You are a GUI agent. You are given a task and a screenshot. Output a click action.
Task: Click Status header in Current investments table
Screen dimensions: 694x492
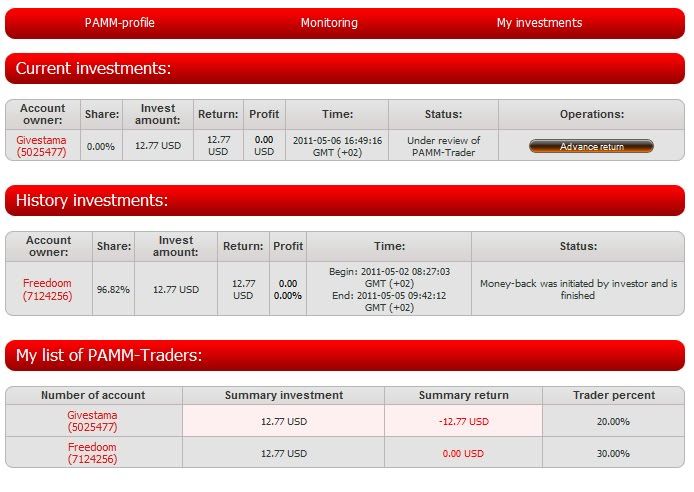click(443, 114)
